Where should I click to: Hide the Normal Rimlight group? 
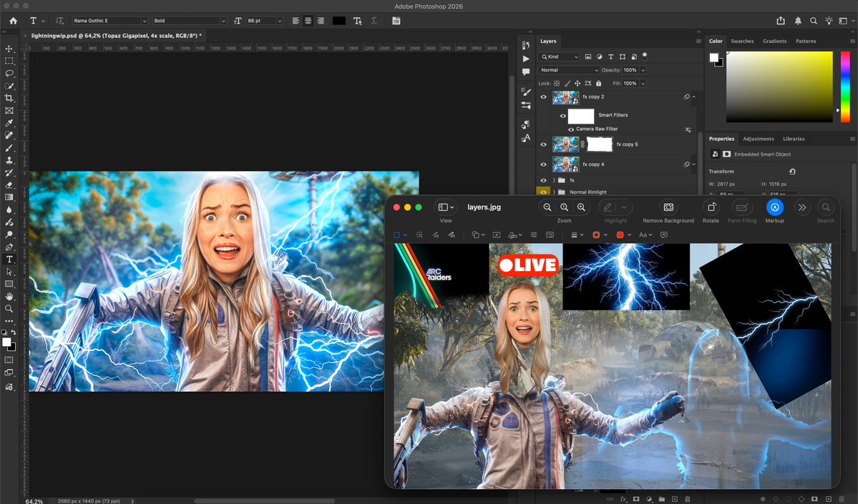543,192
